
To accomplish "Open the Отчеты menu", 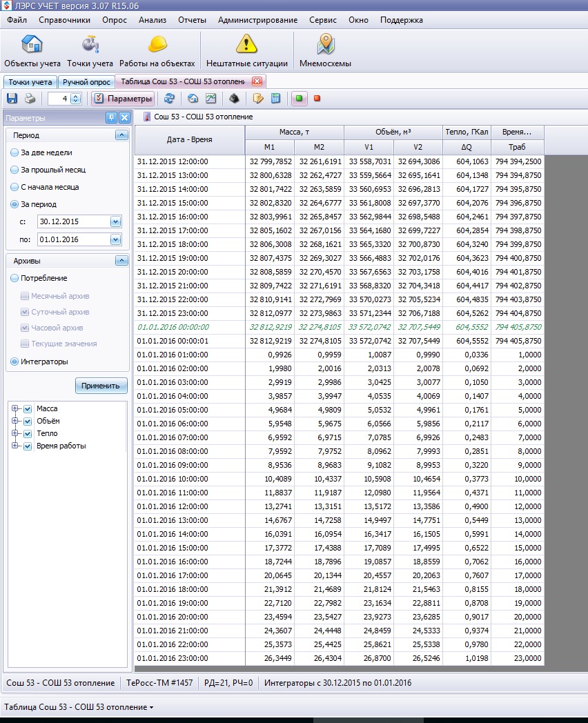I will tap(192, 20).
